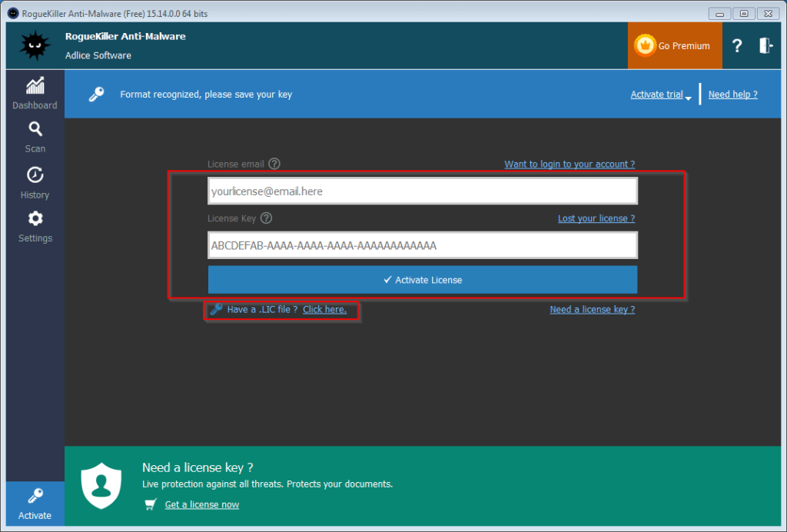Image resolution: width=787 pixels, height=532 pixels.
Task: Click the License email help icon
Action: 274,164
